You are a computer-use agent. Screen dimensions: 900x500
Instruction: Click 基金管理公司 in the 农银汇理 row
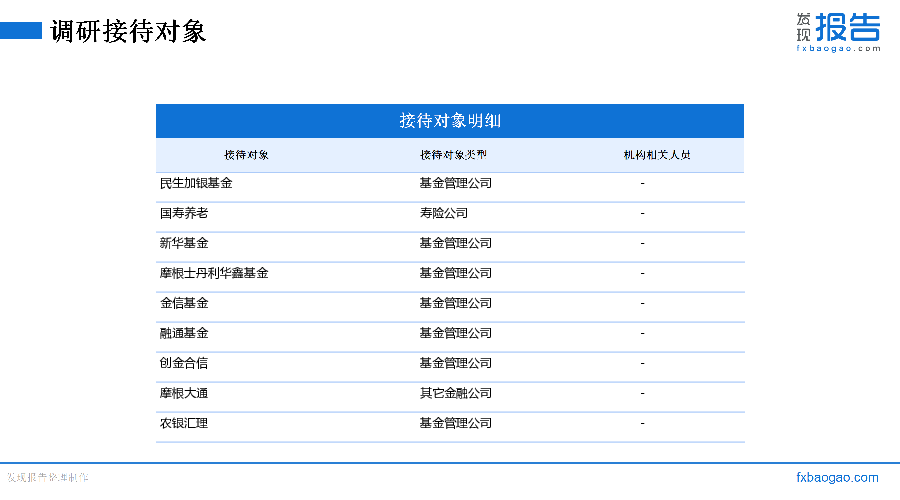[x=456, y=423]
